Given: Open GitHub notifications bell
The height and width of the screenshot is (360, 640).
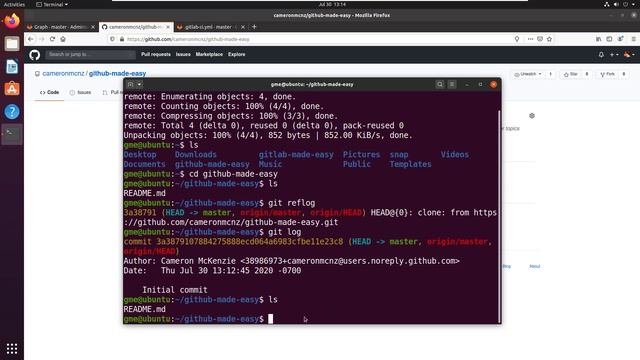Looking at the screenshot, I should [601, 55].
